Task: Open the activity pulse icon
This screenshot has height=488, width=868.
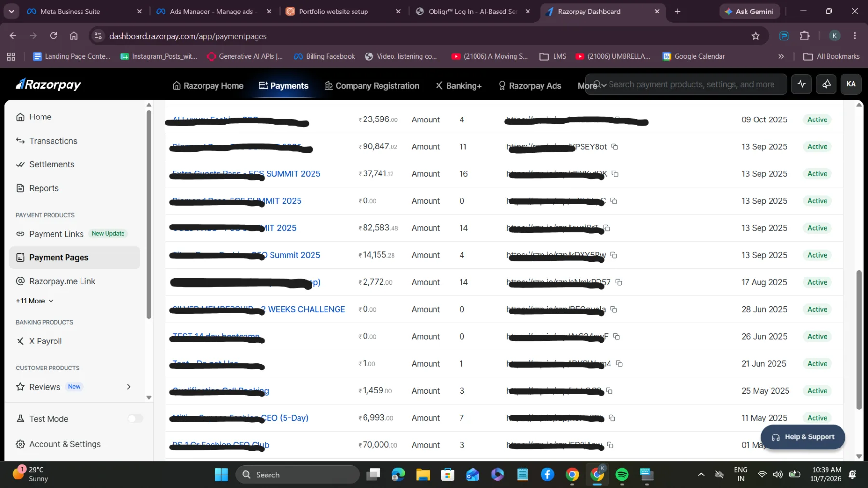Action: [x=801, y=84]
